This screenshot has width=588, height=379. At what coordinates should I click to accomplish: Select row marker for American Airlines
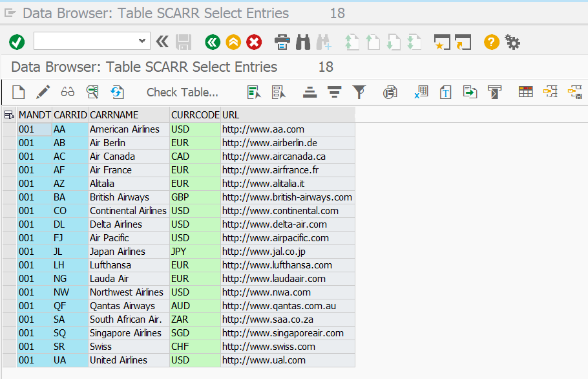(x=10, y=129)
